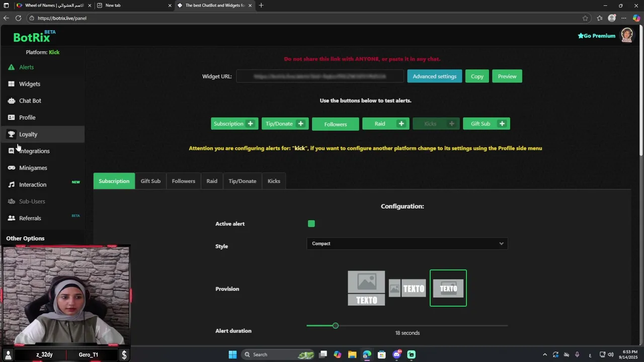Screen dimensions: 644x362
Task: Click the taskbar Search box
Action: (278, 354)
